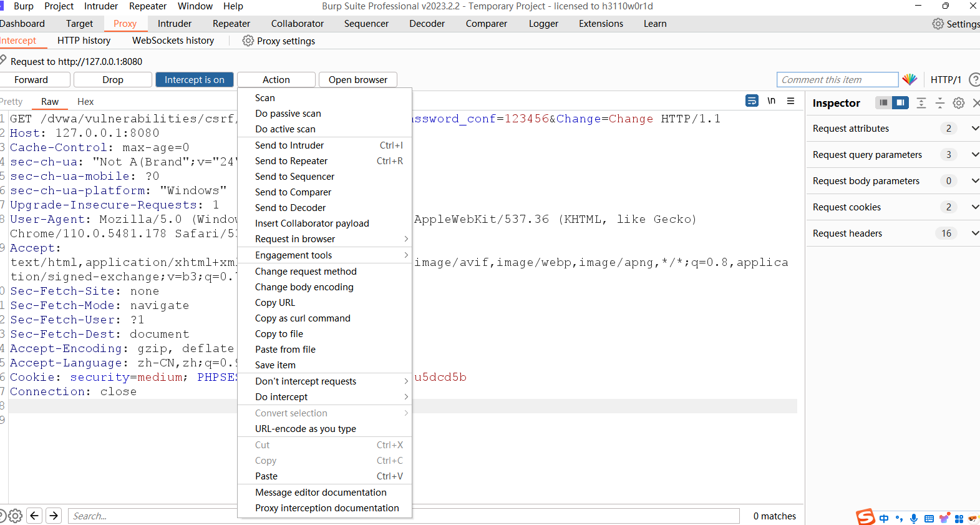Choose Send to Decoder menu entry
980x525 pixels.
[x=325, y=207]
